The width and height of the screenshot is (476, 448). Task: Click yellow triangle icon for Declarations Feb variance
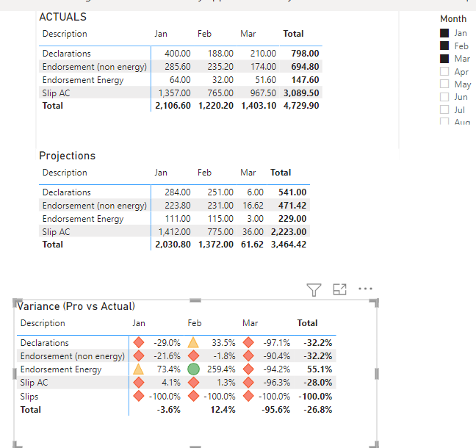193,343
